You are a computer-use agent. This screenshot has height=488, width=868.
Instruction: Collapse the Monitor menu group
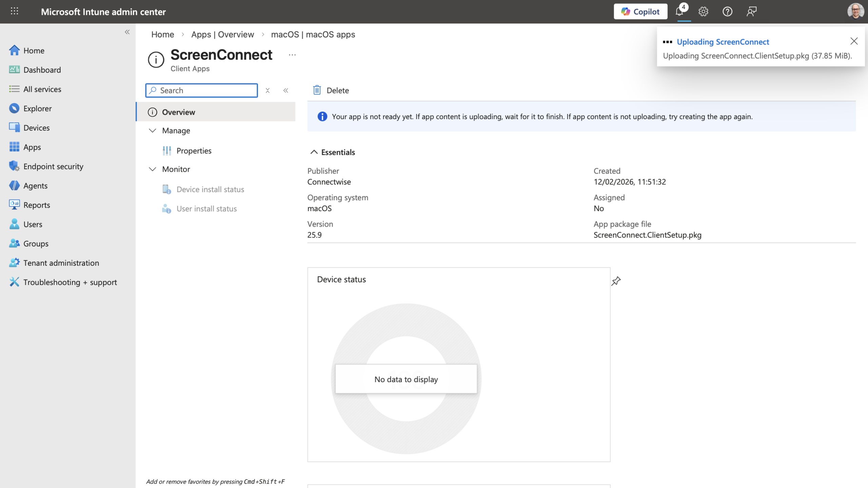click(153, 169)
